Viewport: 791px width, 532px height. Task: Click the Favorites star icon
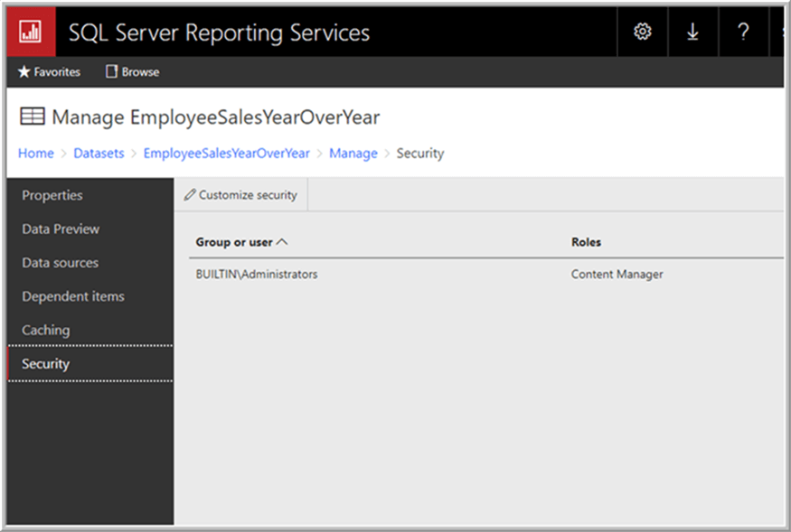24,71
